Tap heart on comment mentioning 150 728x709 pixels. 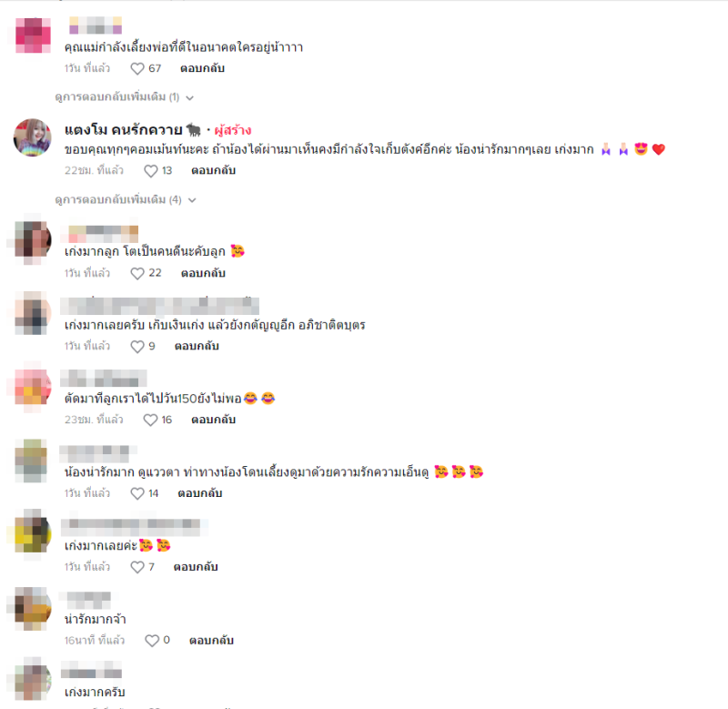click(150, 420)
